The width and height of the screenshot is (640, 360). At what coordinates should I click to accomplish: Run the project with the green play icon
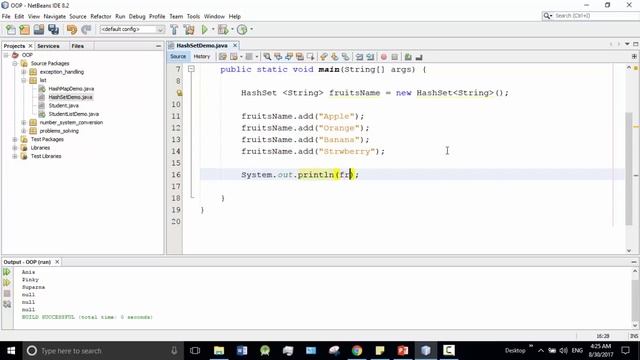(205, 29)
